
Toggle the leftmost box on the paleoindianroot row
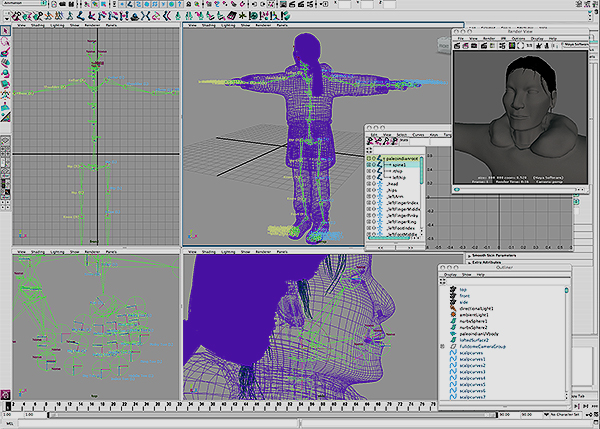(x=369, y=158)
